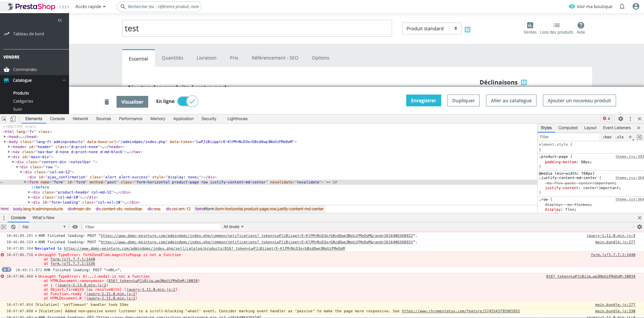Switch to the Quantités tab

[172, 58]
